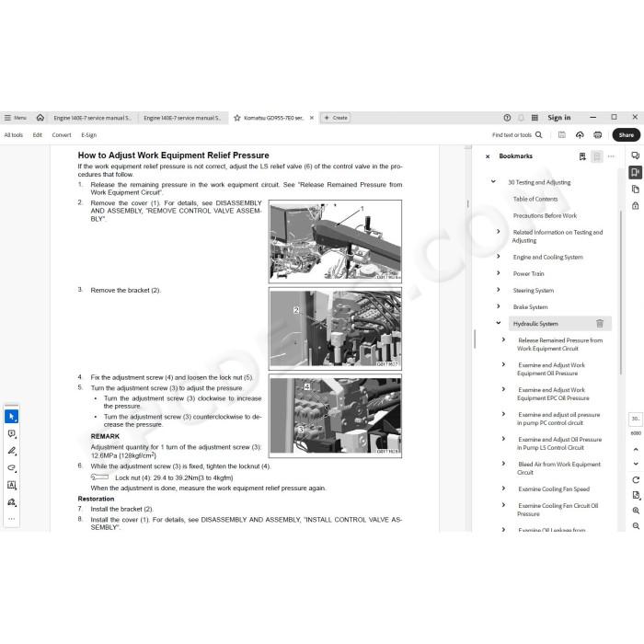
Task: Switch to first Engine 140E-7 service manual tab
Action: [x=92, y=118]
